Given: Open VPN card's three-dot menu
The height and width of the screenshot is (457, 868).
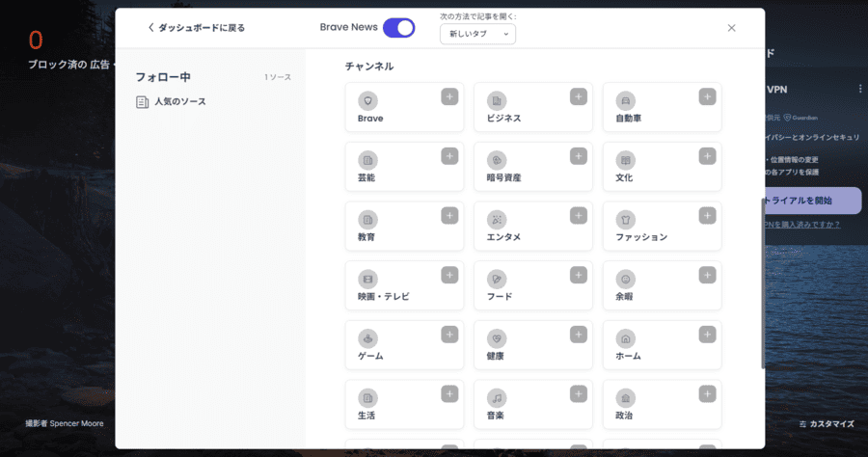Looking at the screenshot, I should coord(859,89).
